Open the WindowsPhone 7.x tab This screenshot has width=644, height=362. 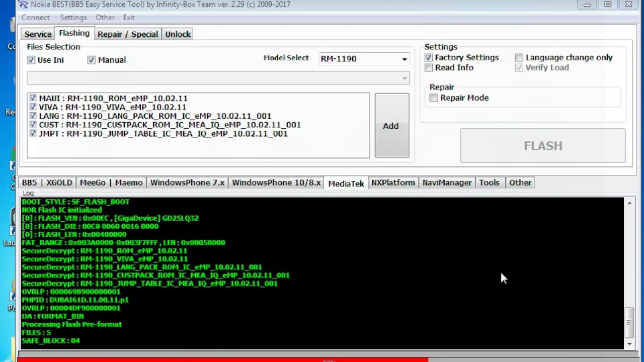pyautogui.click(x=187, y=183)
